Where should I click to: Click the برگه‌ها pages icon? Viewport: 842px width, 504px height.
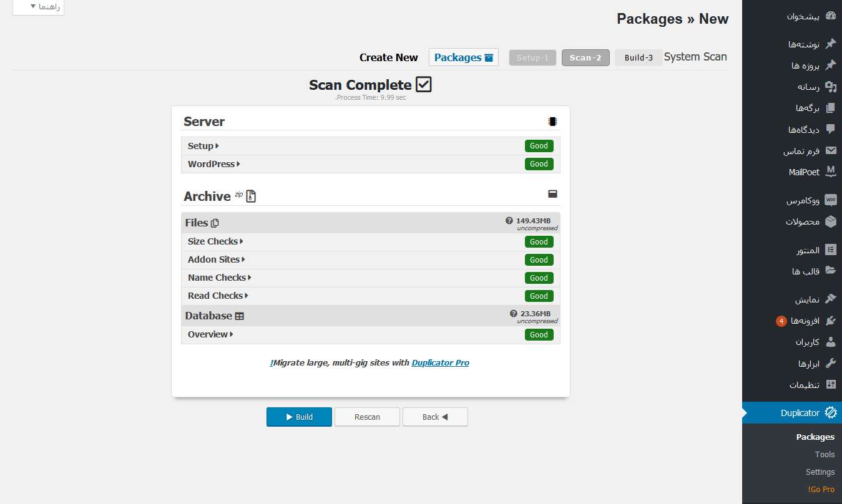pos(830,108)
